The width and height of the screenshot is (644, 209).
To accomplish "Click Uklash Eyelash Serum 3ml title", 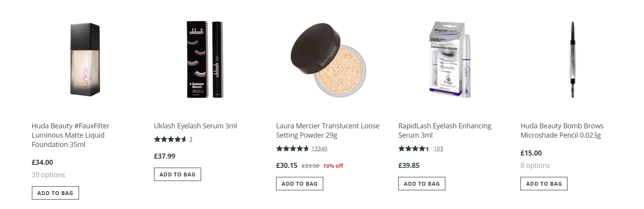I will point(195,126).
